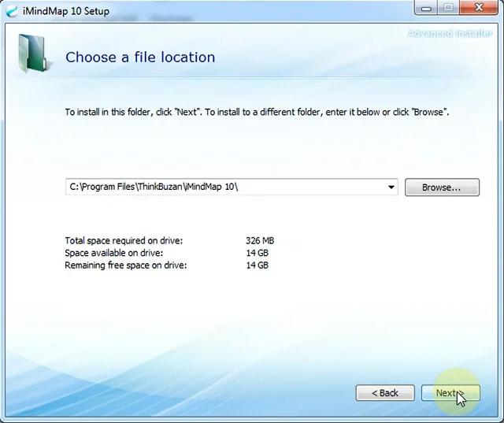Click the 'iMindMap 10 Setup' window title
This screenshot has width=504, height=423.
pos(66,11)
